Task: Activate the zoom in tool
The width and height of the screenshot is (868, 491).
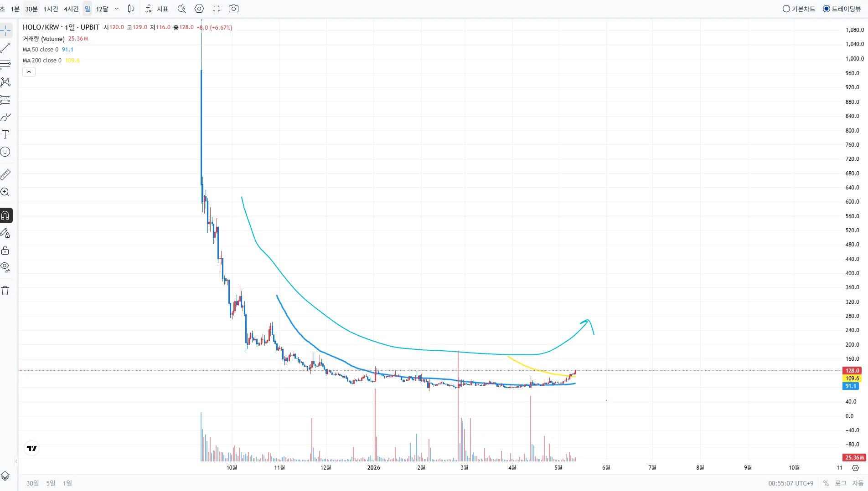Action: point(5,192)
